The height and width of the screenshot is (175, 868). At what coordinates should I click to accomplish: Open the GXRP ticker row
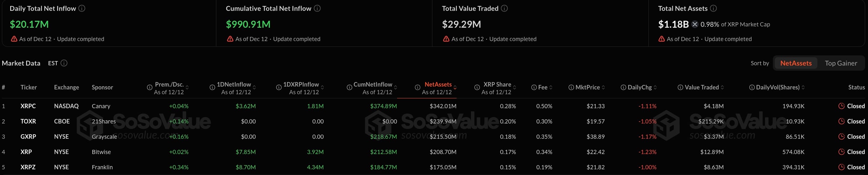pos(28,136)
